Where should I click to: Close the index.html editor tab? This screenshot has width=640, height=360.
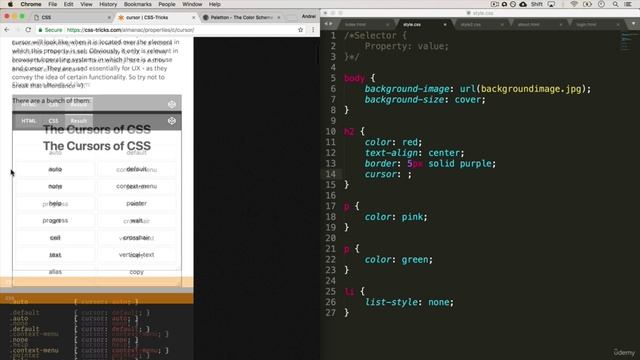tap(387, 25)
